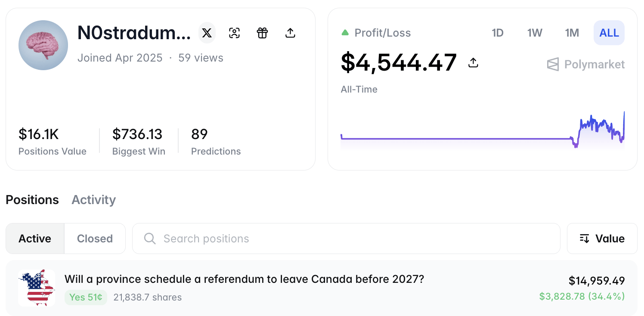Click the share icon beside the username
644x316 pixels.
(290, 33)
